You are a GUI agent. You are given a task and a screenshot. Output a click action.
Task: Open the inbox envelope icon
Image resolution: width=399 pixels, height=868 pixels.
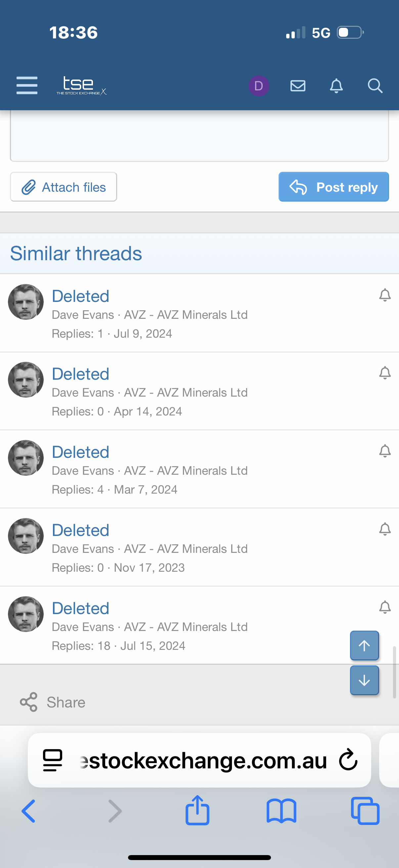(298, 86)
